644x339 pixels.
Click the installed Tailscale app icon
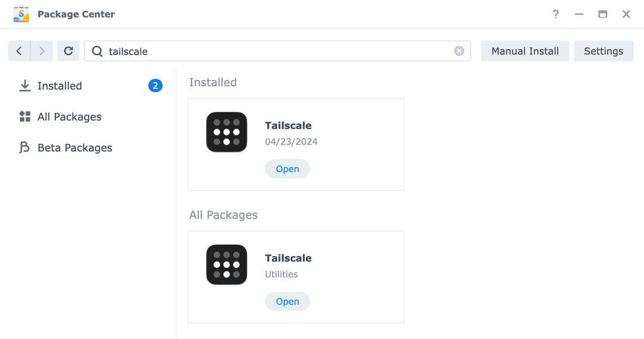(x=227, y=132)
